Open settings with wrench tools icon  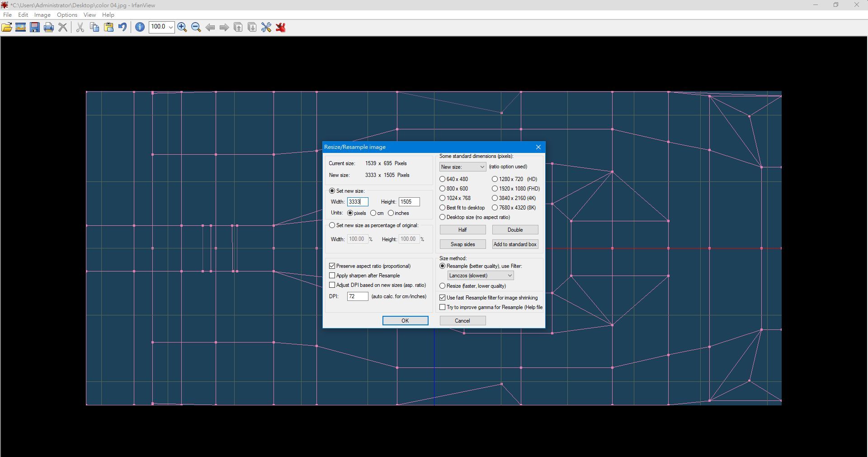(266, 28)
